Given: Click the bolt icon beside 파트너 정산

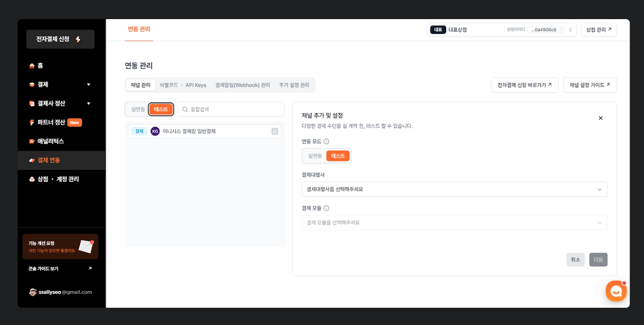Looking at the screenshot, I should pos(32,122).
